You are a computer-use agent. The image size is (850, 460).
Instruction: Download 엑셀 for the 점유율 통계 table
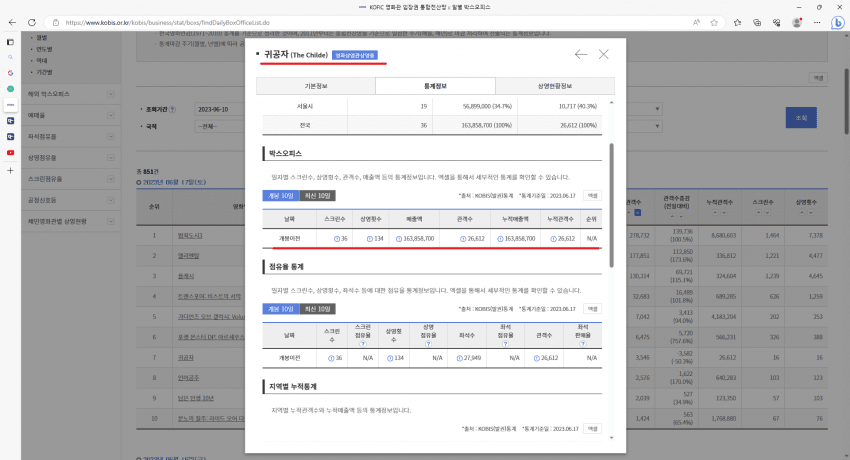(x=593, y=309)
